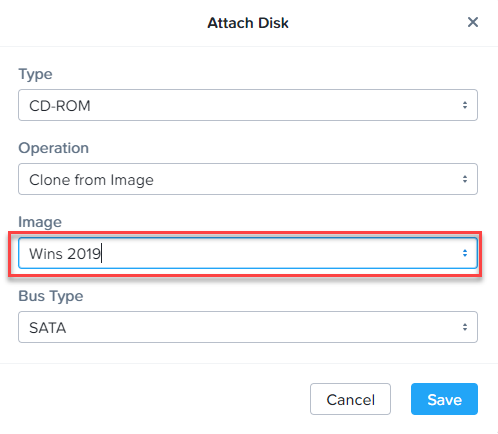Open the Type dropdown showing CD-ROM
This screenshot has height=434, width=498.
248,105
